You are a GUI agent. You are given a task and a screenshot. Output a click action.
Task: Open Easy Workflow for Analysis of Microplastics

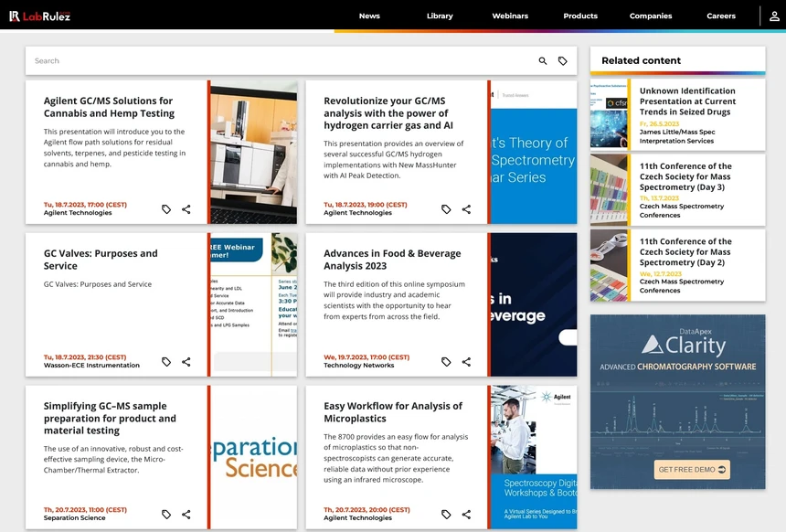click(x=393, y=412)
